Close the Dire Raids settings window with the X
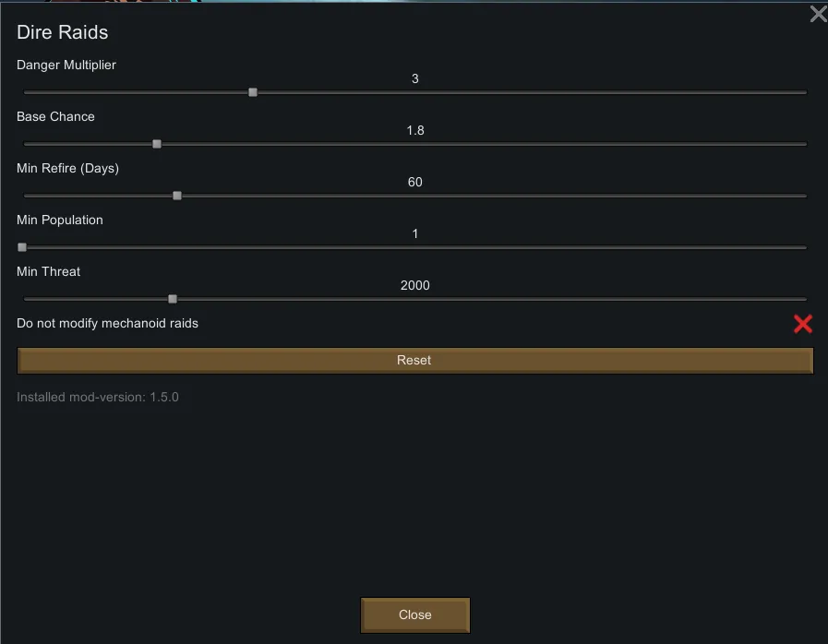Image resolution: width=828 pixels, height=644 pixels. coord(818,14)
